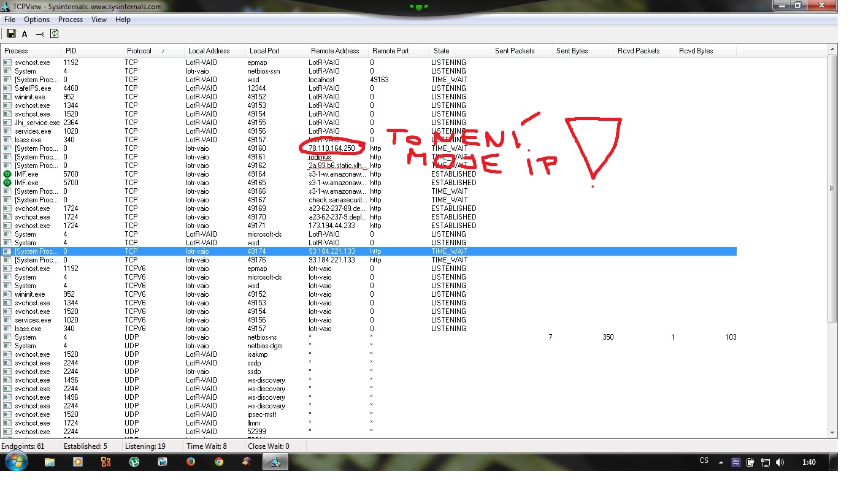Open the CS language indicator
868x485 pixels.
(x=704, y=461)
